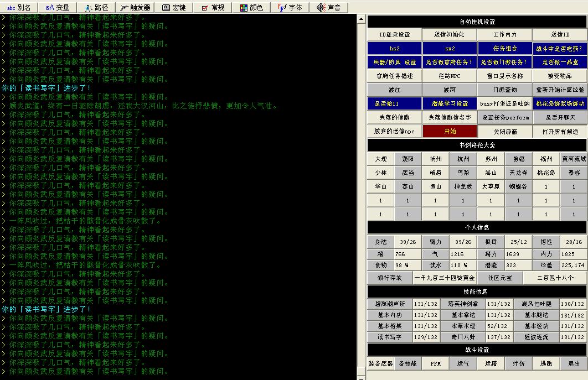The image size is (588, 380).
Task: Open the 颜色 (Colors) settings
Action: [251, 7]
